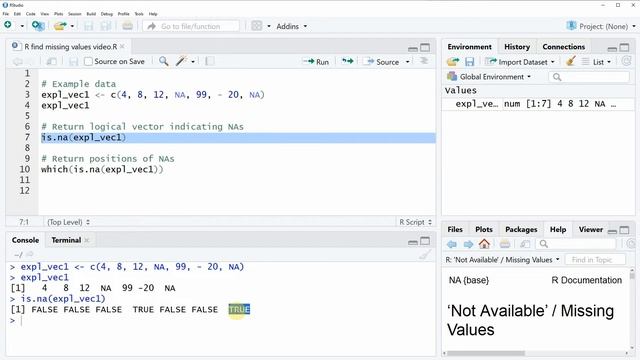Click the editor Find/Replace magnifier icon

(x=164, y=61)
